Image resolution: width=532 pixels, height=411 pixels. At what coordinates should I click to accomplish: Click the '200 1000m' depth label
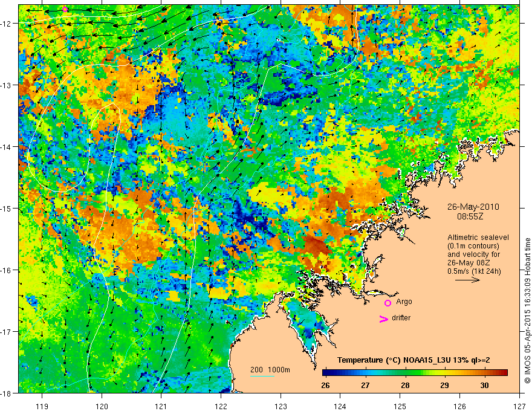[x=270, y=370]
